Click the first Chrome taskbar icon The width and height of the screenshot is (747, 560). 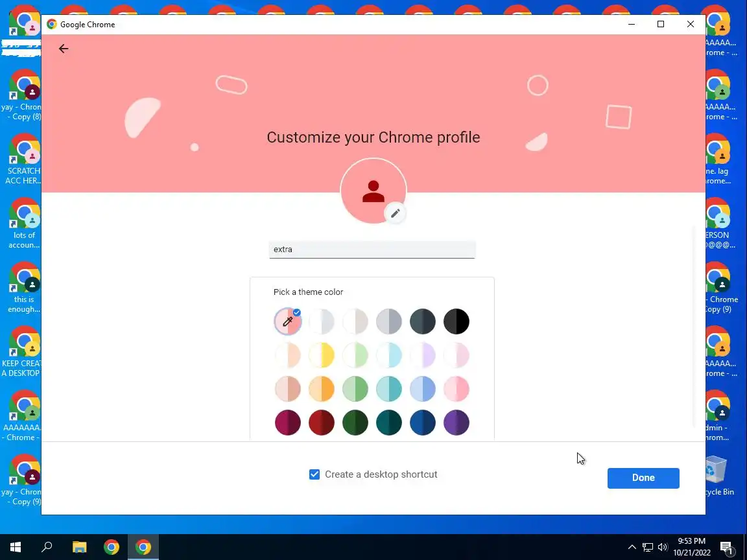click(112, 546)
